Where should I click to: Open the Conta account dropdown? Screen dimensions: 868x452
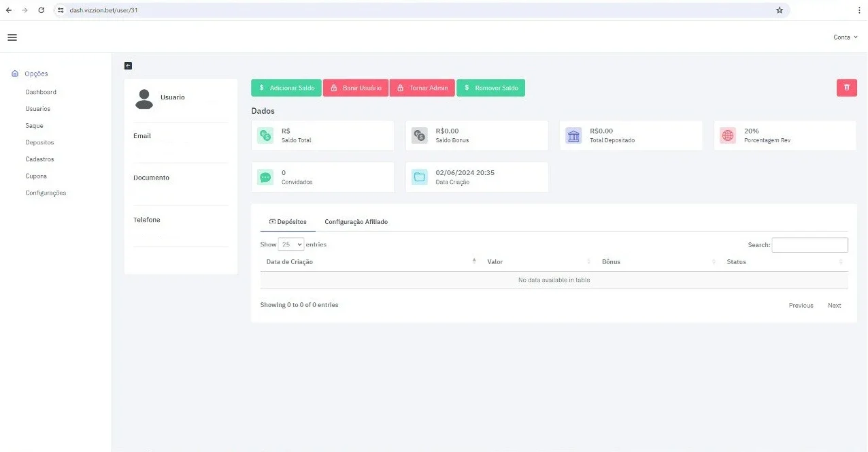846,37
